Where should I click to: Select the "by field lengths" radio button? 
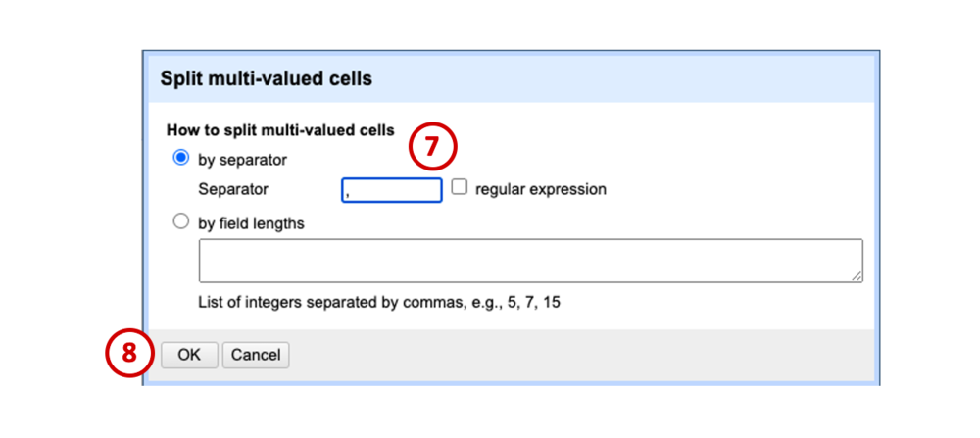180,222
